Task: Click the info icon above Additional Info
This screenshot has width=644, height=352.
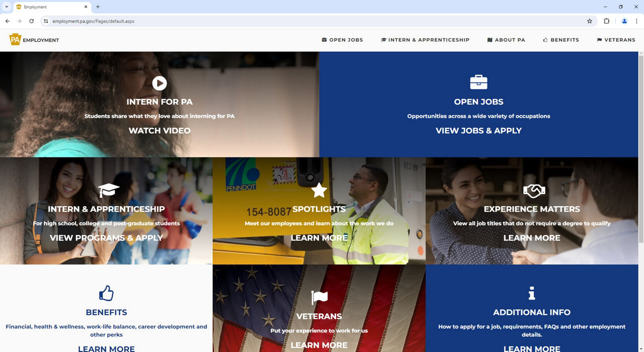Action: [x=532, y=293]
